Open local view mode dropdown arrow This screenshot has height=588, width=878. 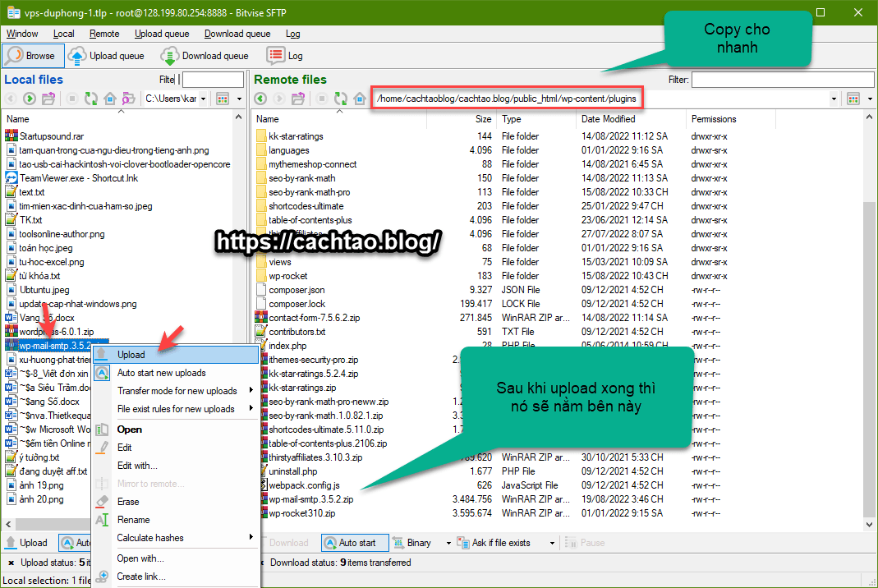click(239, 99)
